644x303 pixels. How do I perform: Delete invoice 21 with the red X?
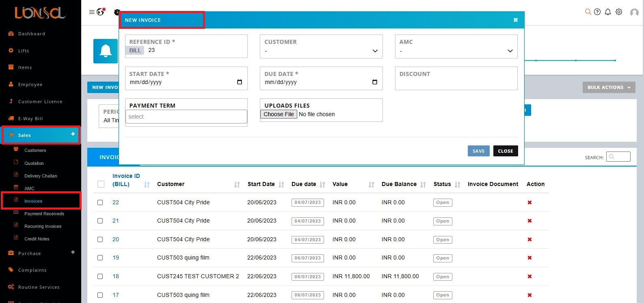pos(529,221)
